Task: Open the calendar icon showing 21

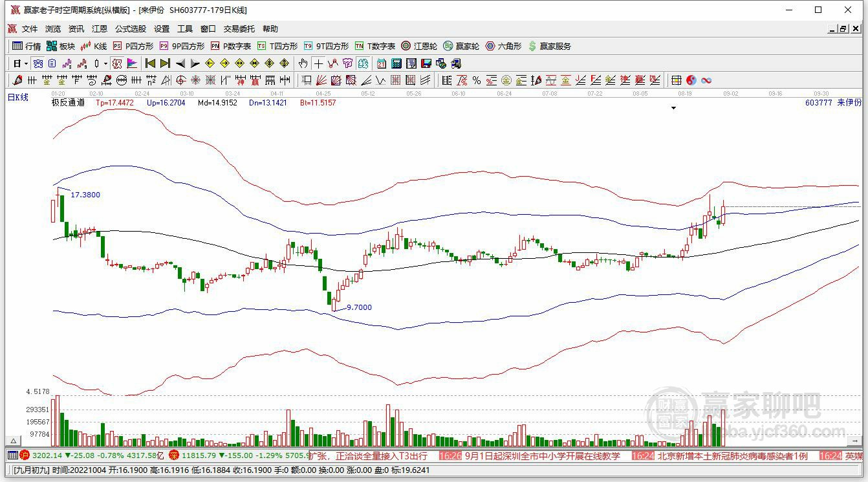Action: [x=382, y=63]
